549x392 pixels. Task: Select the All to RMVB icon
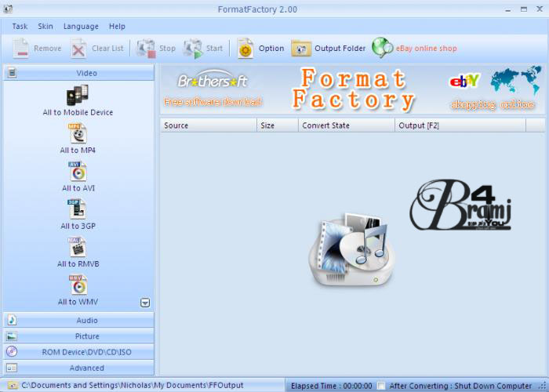click(77, 247)
